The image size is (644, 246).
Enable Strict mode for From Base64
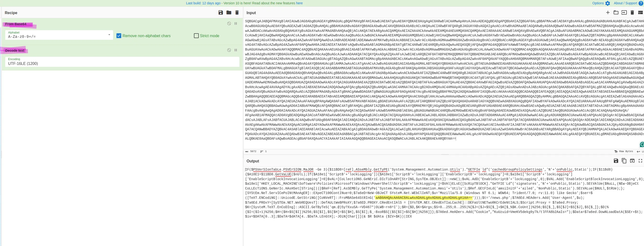(x=196, y=36)
